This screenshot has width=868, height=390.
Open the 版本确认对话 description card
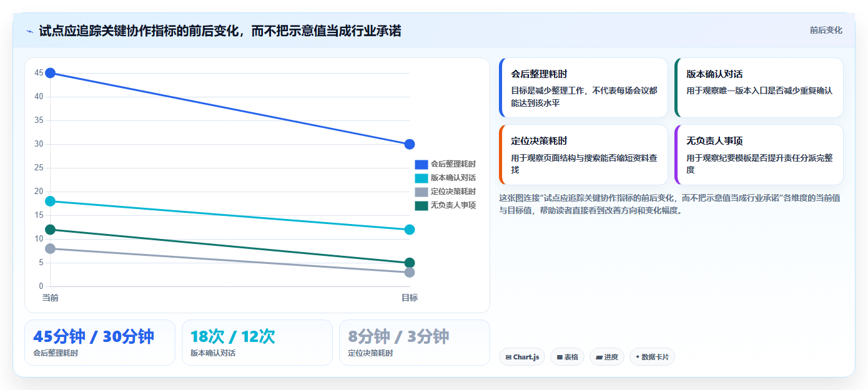click(759, 87)
